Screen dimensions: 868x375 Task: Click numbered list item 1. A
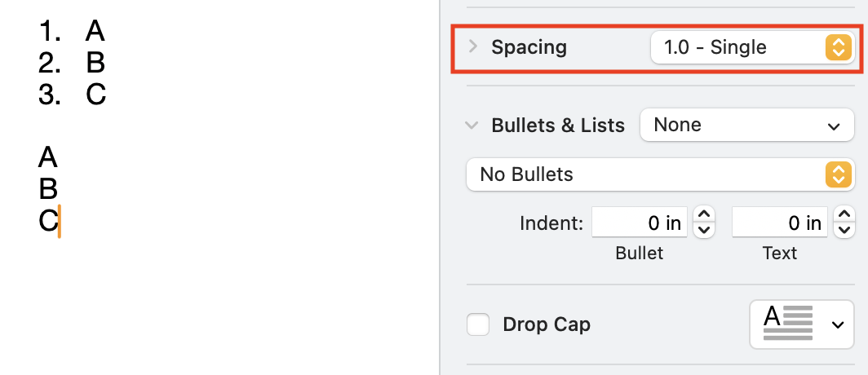95,31
